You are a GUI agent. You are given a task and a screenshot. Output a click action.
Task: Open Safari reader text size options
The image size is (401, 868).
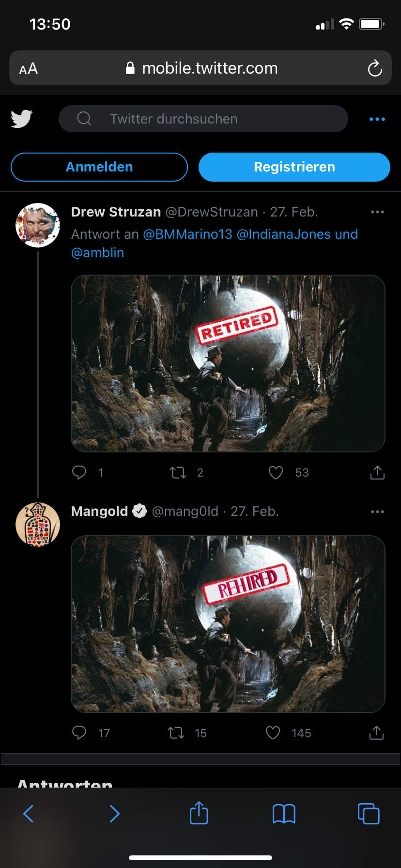29,69
